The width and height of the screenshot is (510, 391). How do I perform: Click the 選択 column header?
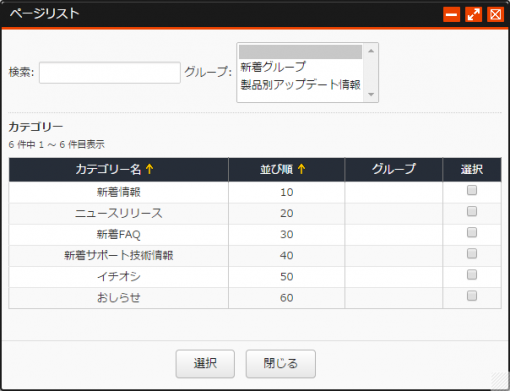(472, 169)
